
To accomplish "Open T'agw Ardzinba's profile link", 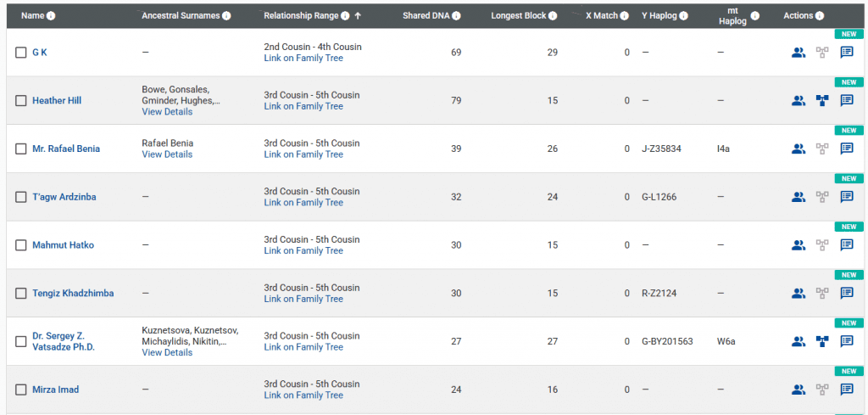I will [x=64, y=197].
